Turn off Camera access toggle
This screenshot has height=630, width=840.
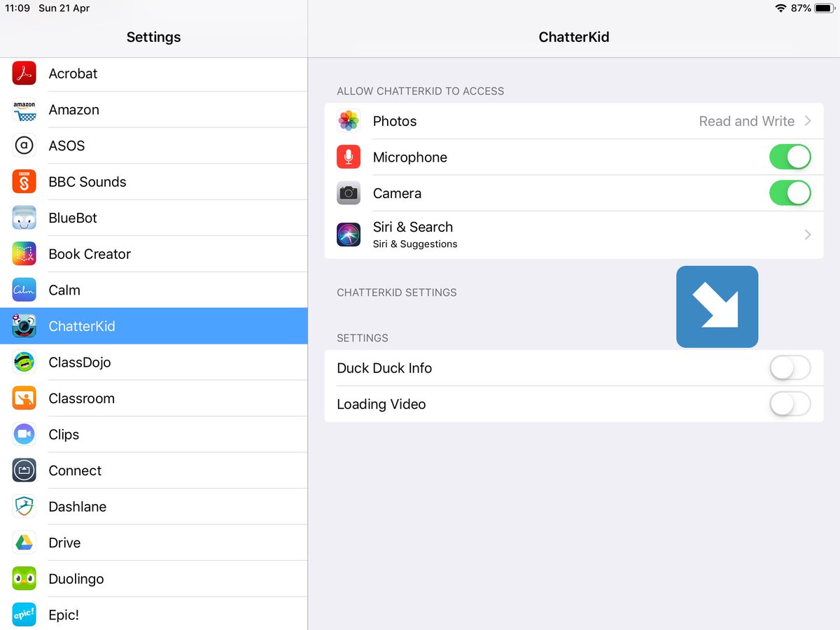coord(790,193)
